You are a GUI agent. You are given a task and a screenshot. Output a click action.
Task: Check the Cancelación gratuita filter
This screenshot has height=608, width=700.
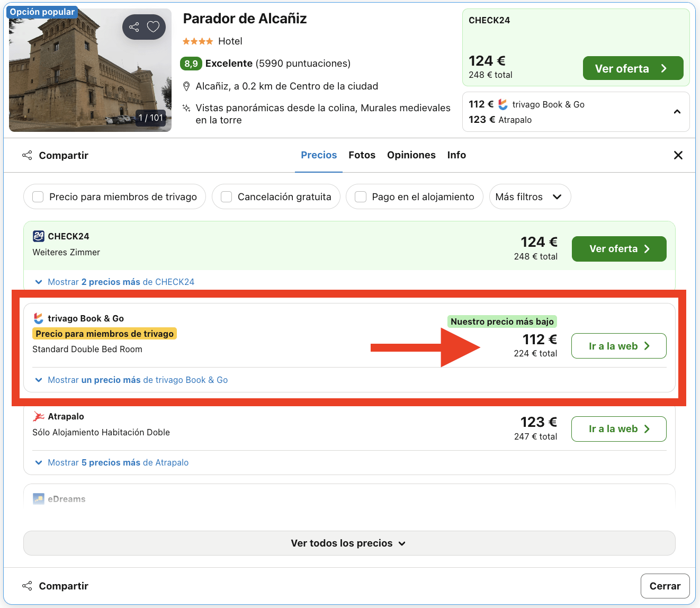[226, 196]
